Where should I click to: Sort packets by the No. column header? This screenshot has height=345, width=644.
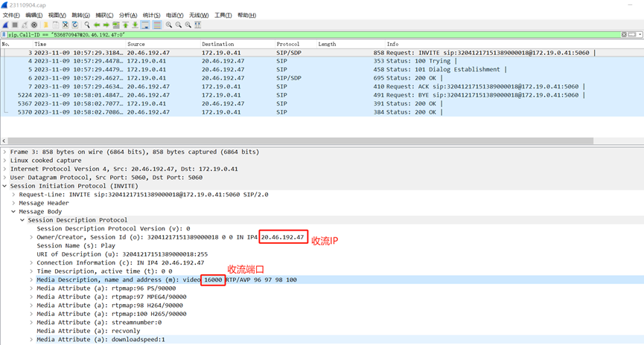16,44
